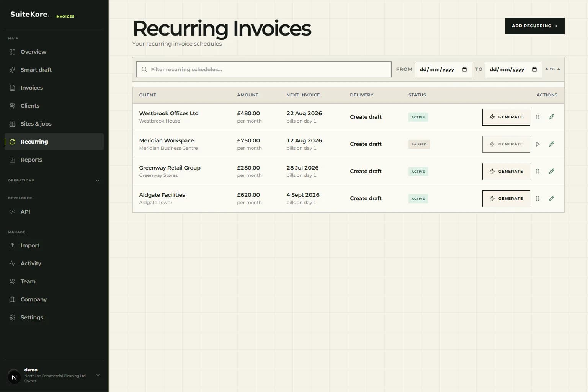Screen dimensions: 588x392
Task: Open the From date calendar picker
Action: point(464,69)
